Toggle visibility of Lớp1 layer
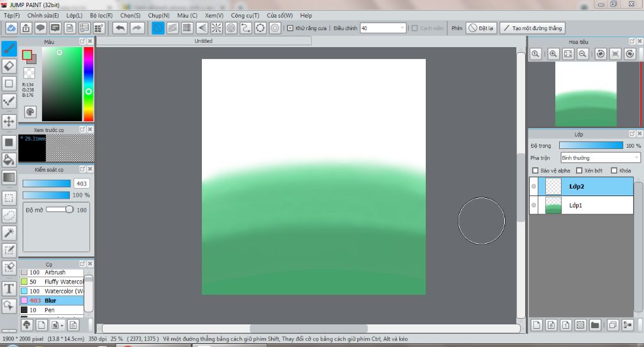 tap(533, 205)
